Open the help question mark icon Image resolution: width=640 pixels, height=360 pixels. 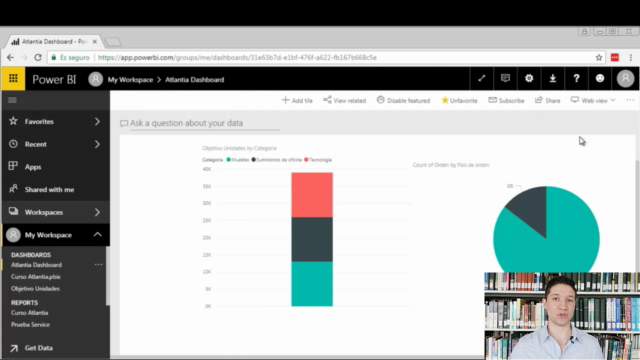[x=576, y=78]
